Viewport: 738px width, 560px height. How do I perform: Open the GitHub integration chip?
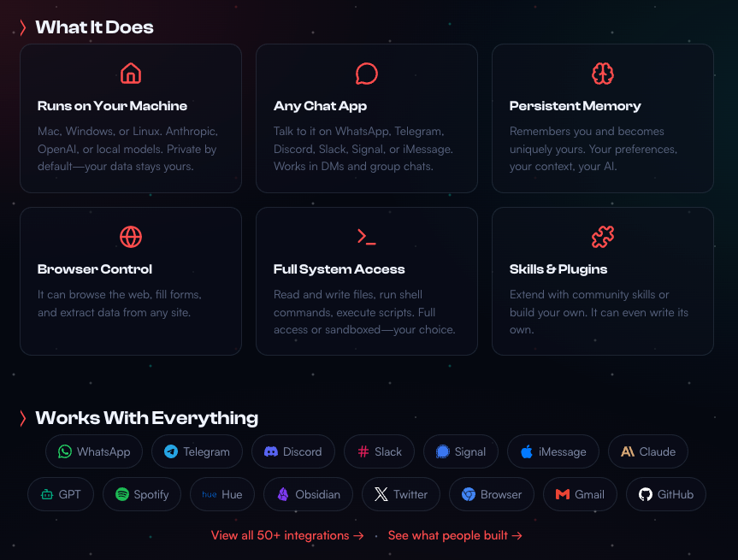665,494
